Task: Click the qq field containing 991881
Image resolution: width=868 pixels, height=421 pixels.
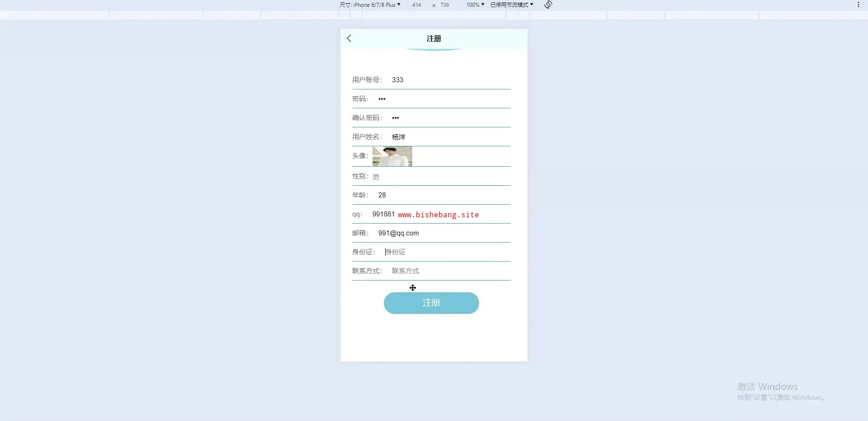Action: point(441,214)
